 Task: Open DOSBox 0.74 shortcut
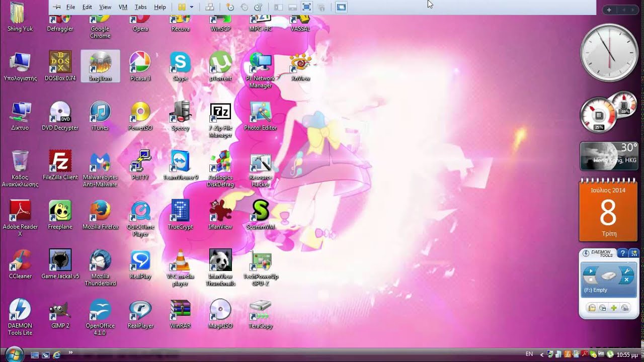click(60, 66)
